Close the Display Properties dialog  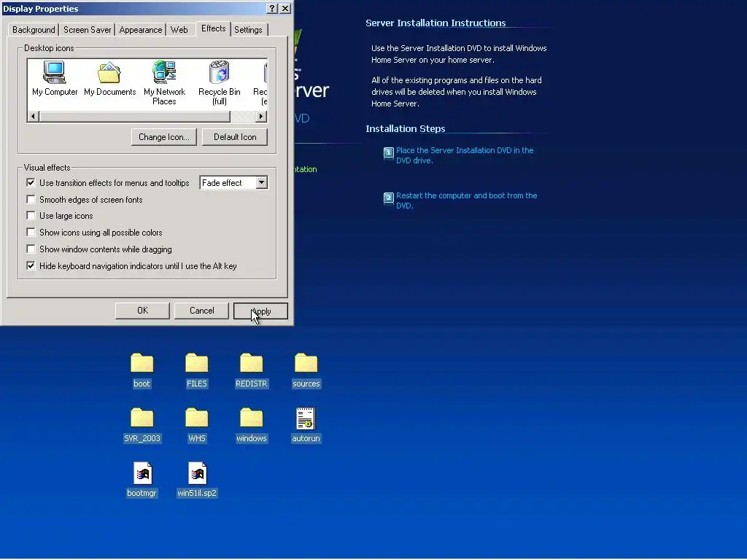pyautogui.click(x=285, y=9)
